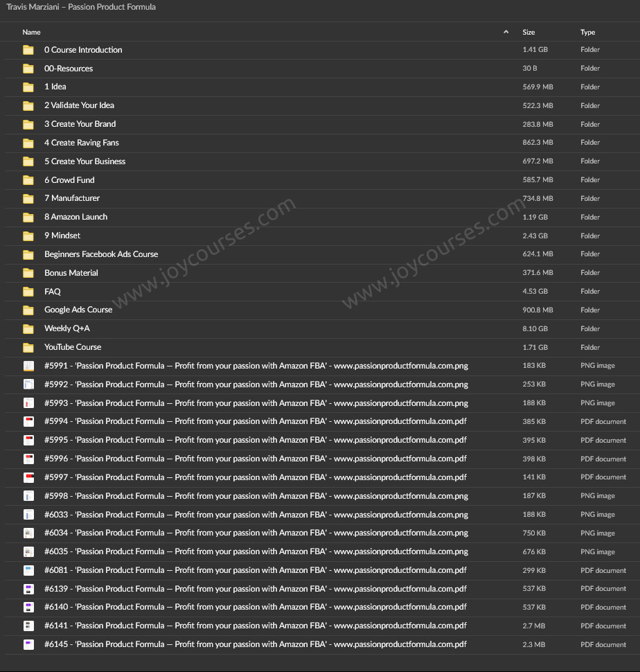The height and width of the screenshot is (672, 640).
Task: Click the PNG thumbnail icon for file #6034
Action: click(x=28, y=533)
